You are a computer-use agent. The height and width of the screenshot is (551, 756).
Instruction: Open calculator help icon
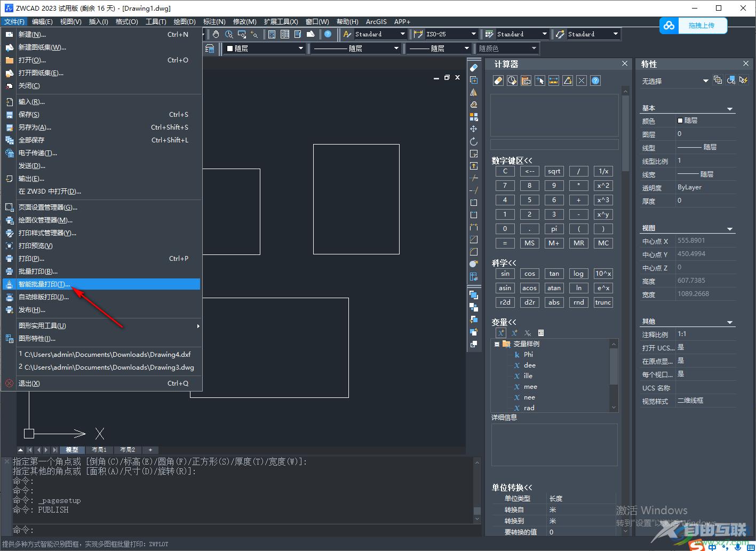595,81
